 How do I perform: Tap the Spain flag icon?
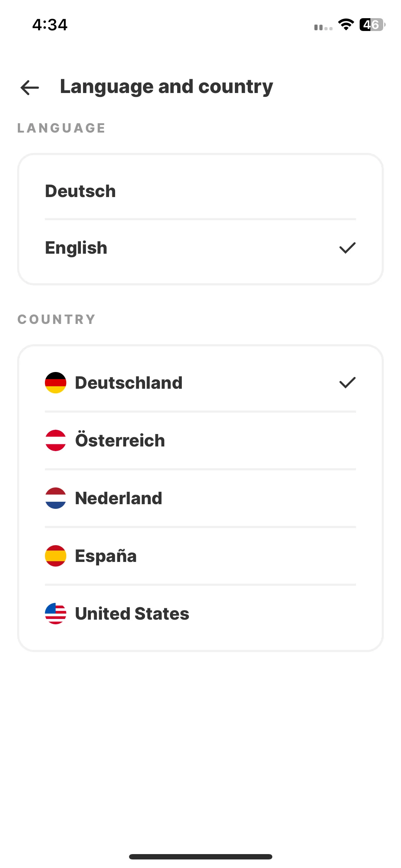[x=56, y=556]
